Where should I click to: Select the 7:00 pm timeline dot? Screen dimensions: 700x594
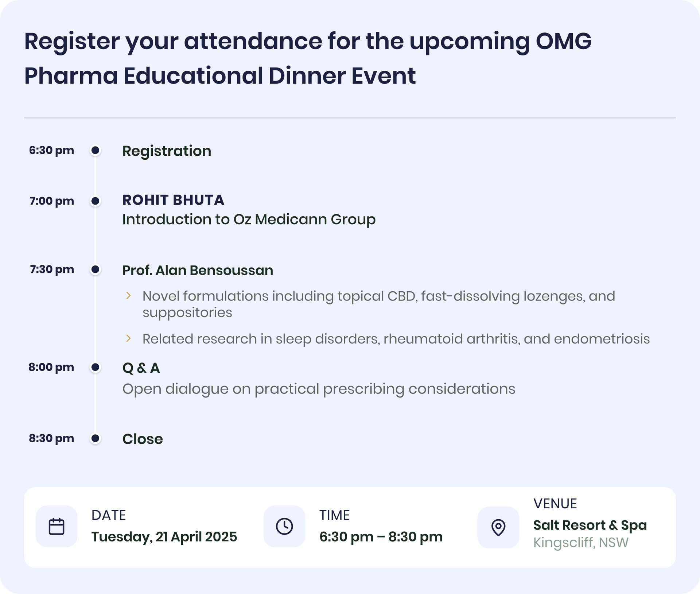[x=96, y=201]
